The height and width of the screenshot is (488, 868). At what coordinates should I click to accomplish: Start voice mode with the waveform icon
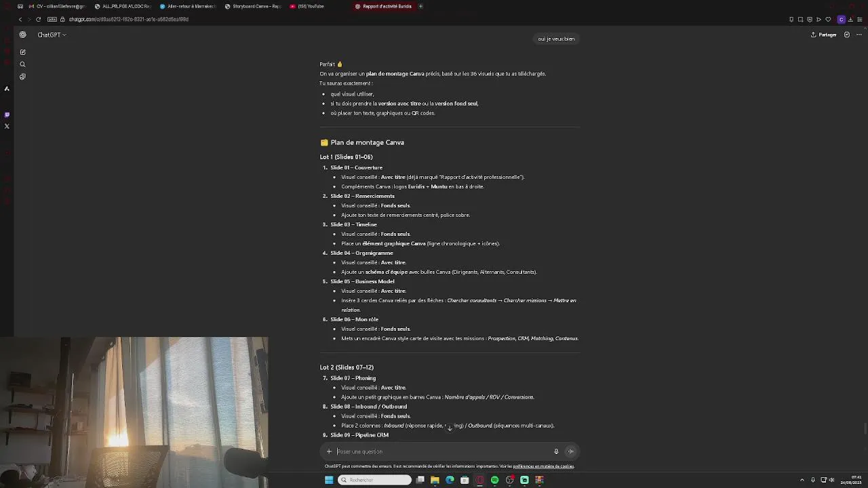(571, 451)
